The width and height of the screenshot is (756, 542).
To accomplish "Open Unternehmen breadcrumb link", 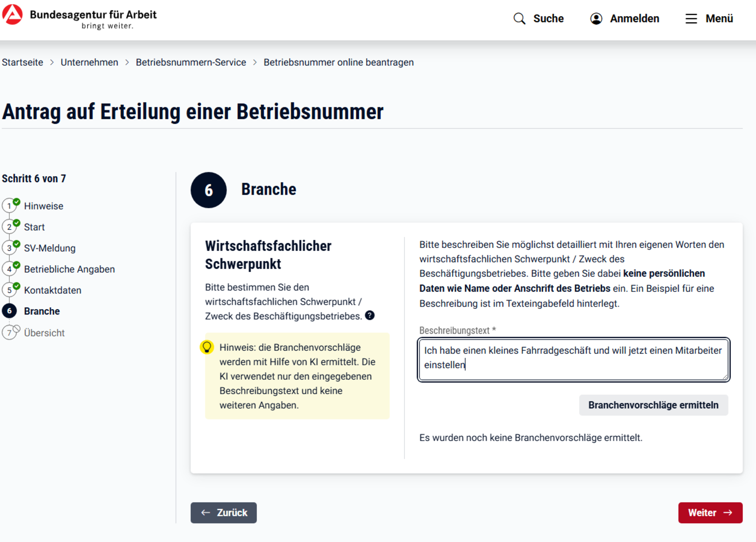I will 89,62.
